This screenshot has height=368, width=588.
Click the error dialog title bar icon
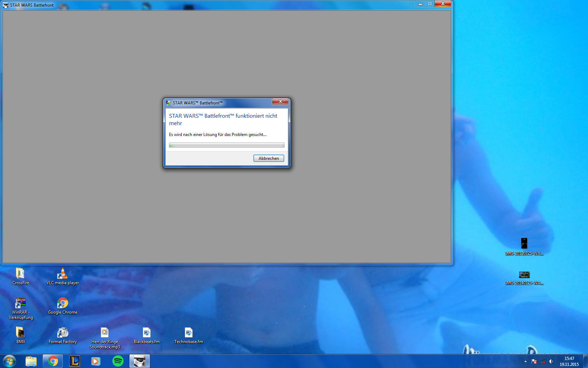(x=168, y=103)
